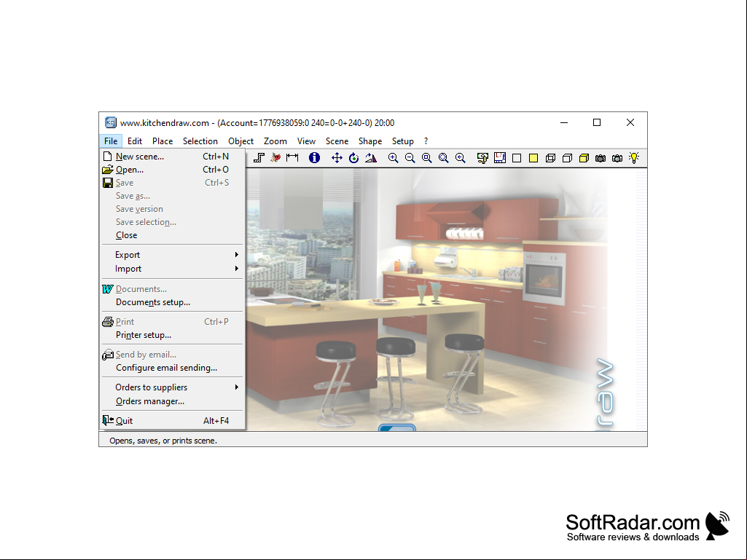Viewport: 747px width, 560px height.
Task: Open Printer setup... entry
Action: point(173,335)
